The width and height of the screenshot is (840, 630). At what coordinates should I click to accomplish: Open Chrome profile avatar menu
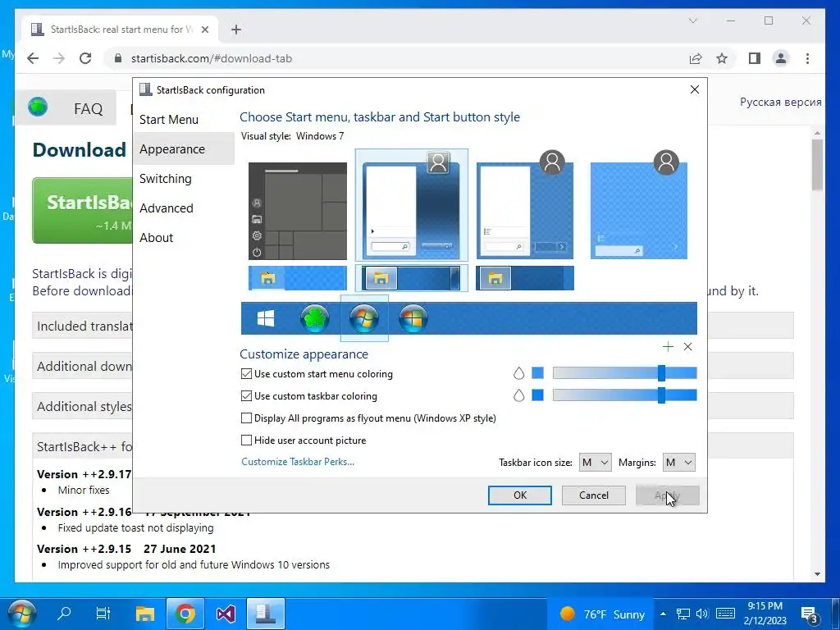(781, 58)
